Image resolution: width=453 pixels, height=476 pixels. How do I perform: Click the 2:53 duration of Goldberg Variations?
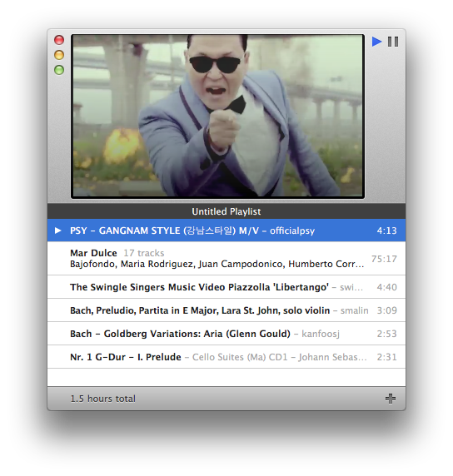coord(386,334)
